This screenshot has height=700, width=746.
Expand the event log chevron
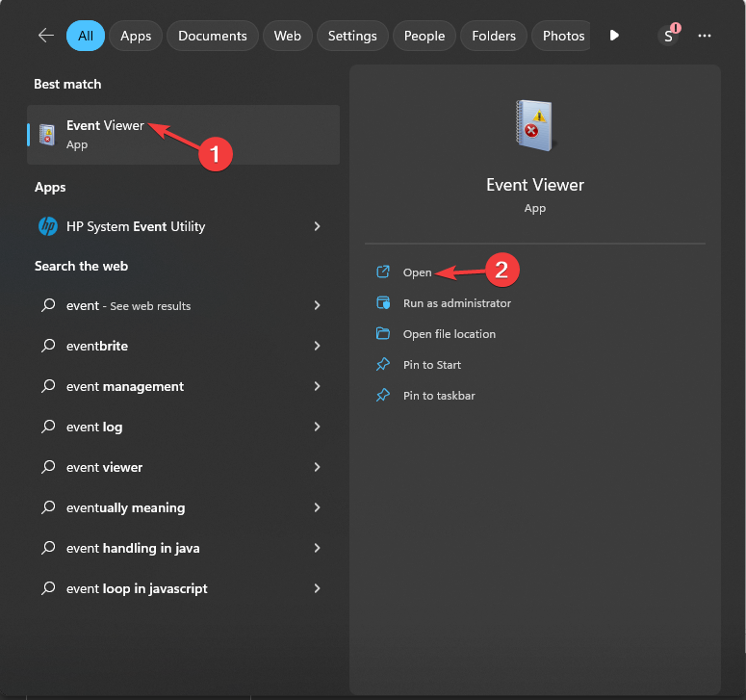click(317, 427)
